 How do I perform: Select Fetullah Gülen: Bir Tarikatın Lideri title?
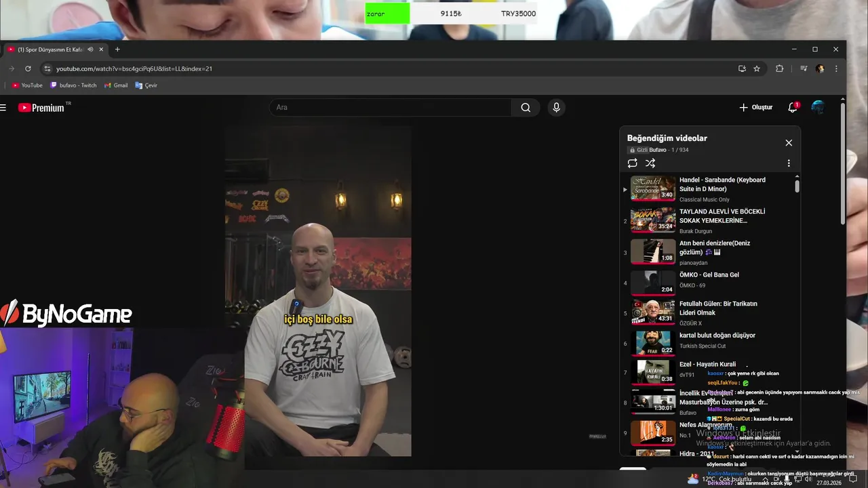coord(718,308)
